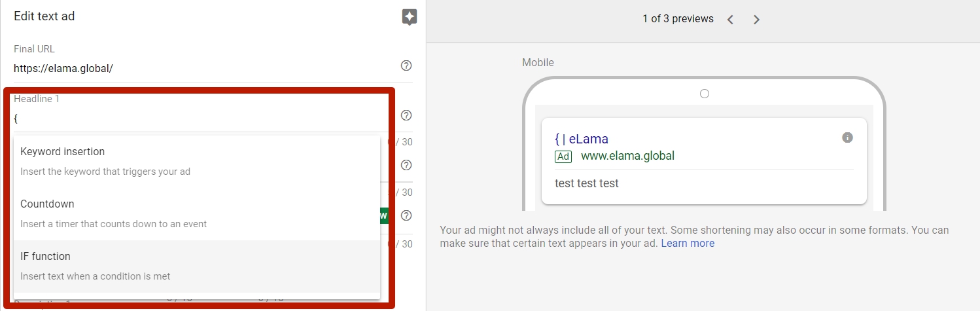Advance to the next ad preview

pyautogui.click(x=756, y=20)
